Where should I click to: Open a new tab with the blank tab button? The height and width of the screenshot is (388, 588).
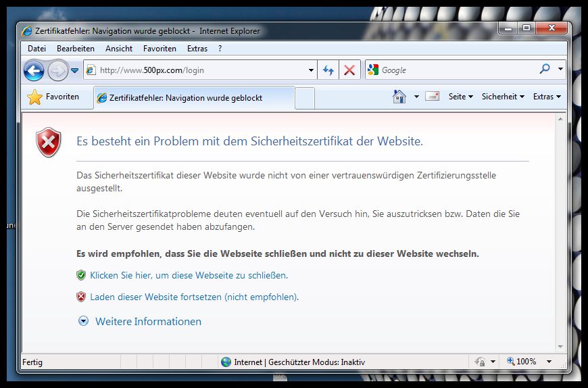tap(305, 99)
